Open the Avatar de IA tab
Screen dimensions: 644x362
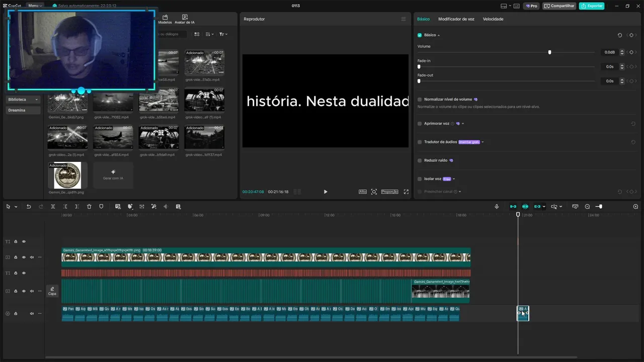pyautogui.click(x=185, y=20)
